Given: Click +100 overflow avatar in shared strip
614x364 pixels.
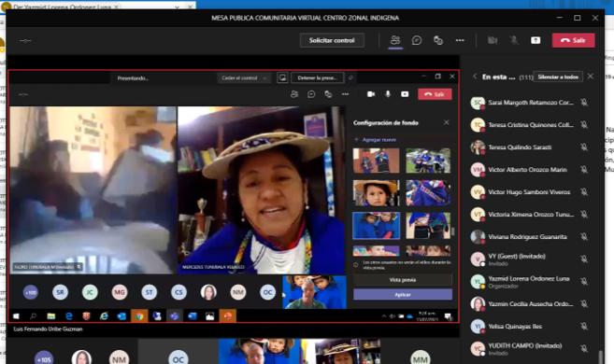Looking at the screenshot, I should (x=31, y=292).
